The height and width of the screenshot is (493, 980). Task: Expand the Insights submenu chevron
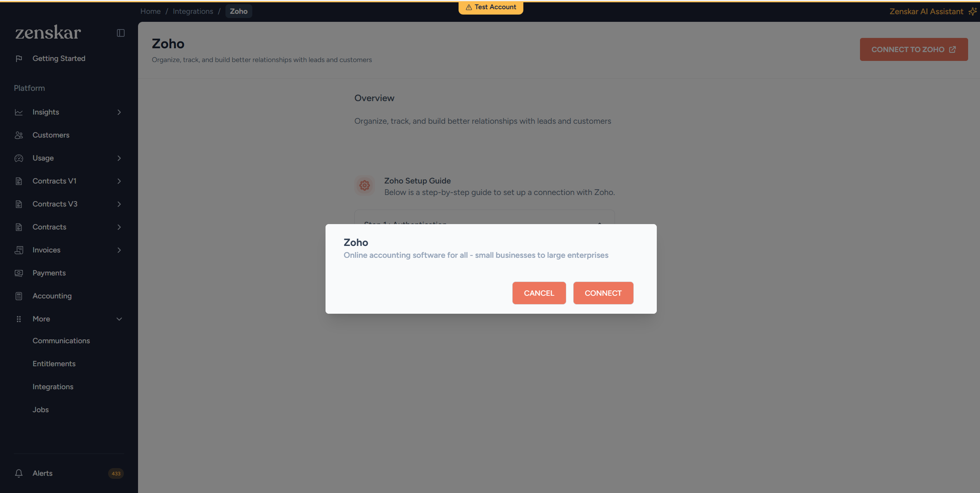click(x=119, y=112)
